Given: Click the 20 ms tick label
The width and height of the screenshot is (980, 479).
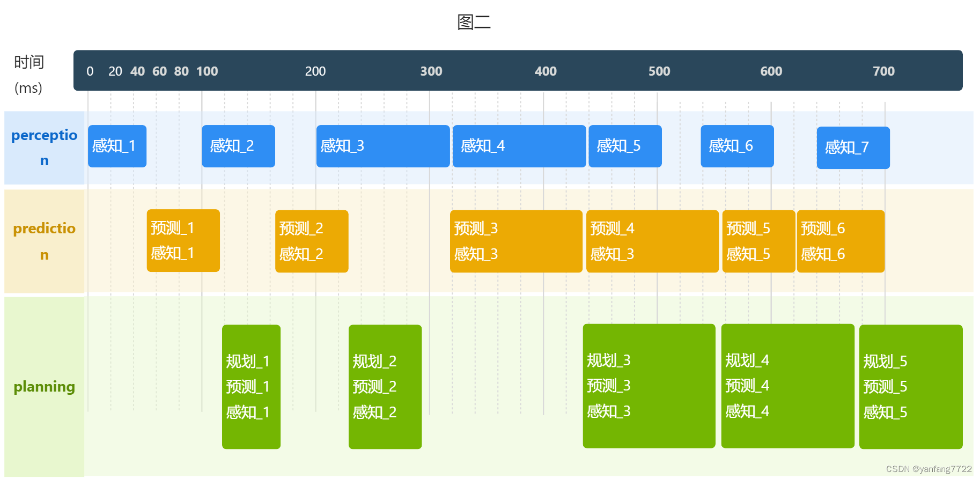Looking at the screenshot, I should (x=115, y=71).
